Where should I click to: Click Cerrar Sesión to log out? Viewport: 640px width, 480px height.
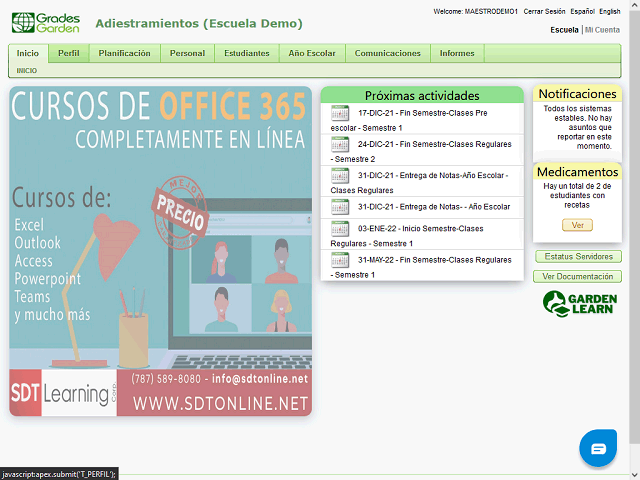544,11
